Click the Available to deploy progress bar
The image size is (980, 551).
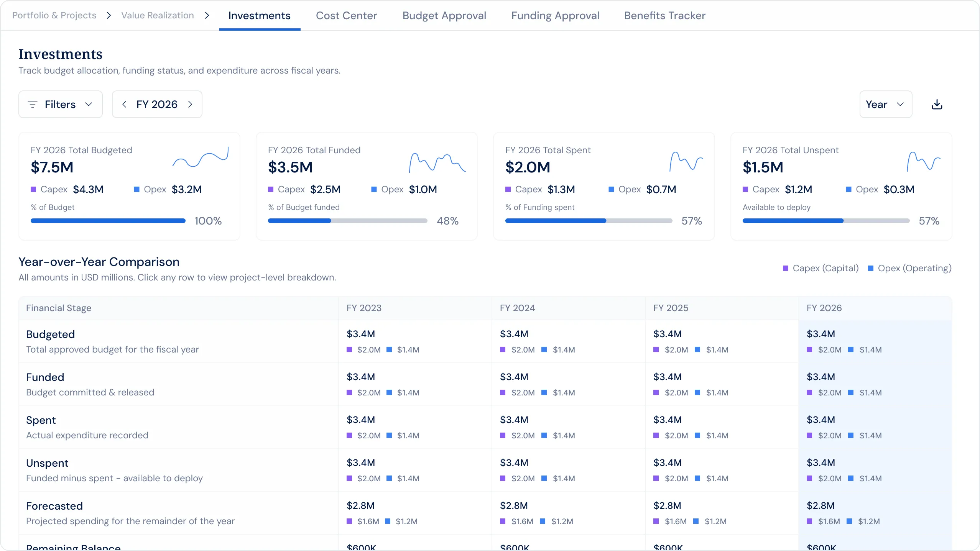click(x=826, y=221)
